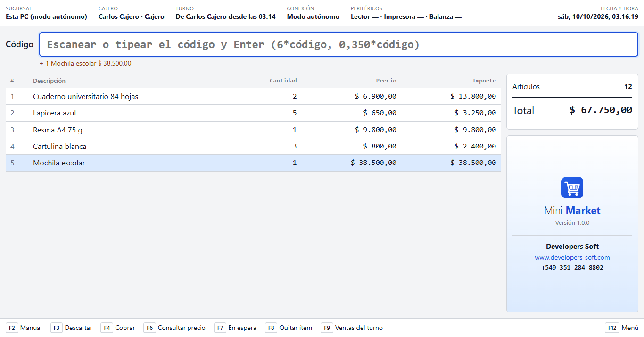Viewport: 644px width, 337px height.
Task: Click the Precio column header
Action: tap(386, 81)
